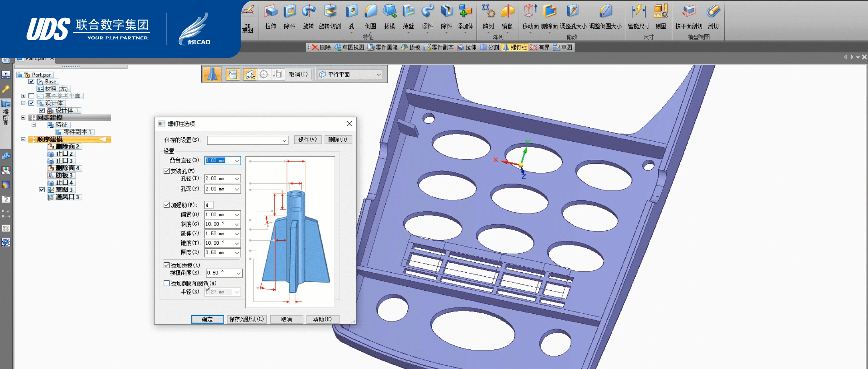Click the 螺钉柱 item in feature toolbar
Image resolution: width=868 pixels, height=369 pixels.
pyautogui.click(x=515, y=47)
